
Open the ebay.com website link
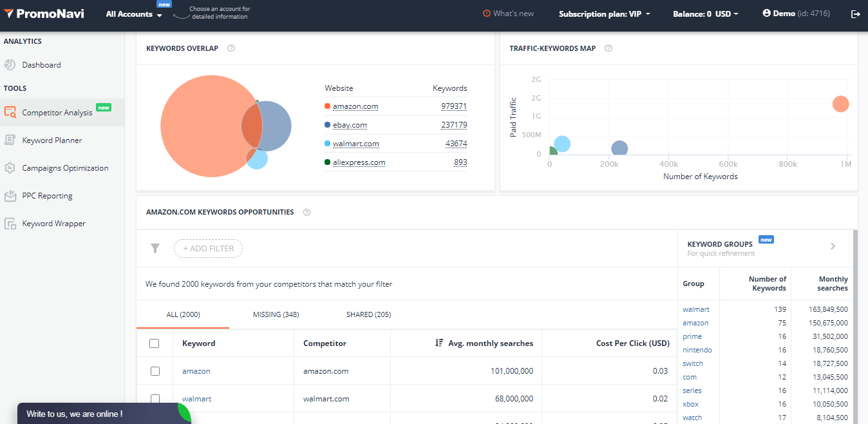coord(350,125)
